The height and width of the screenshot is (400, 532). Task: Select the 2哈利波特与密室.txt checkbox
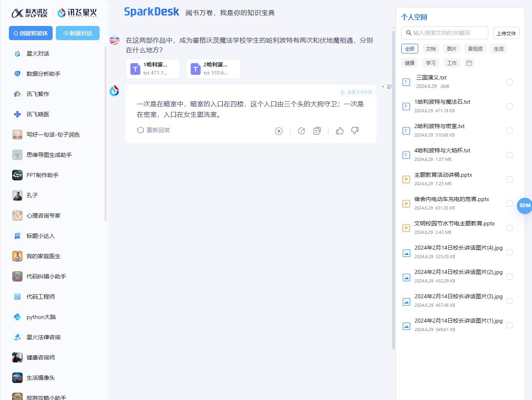click(509, 130)
